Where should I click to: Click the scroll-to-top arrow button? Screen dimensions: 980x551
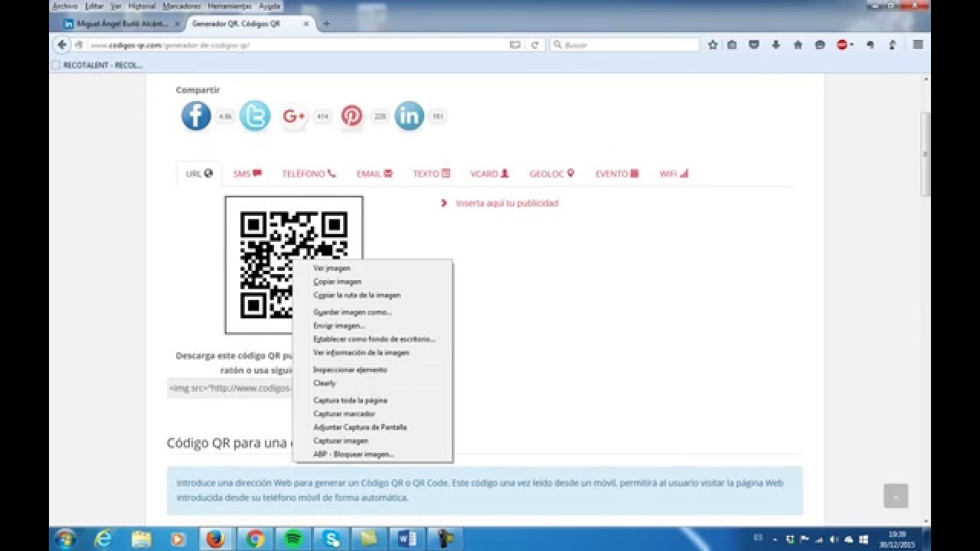coord(896,496)
